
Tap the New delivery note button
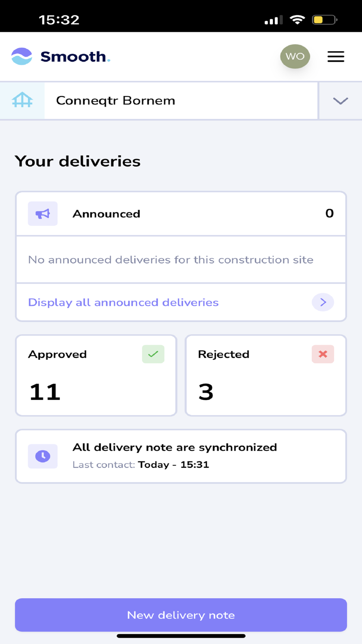click(181, 615)
